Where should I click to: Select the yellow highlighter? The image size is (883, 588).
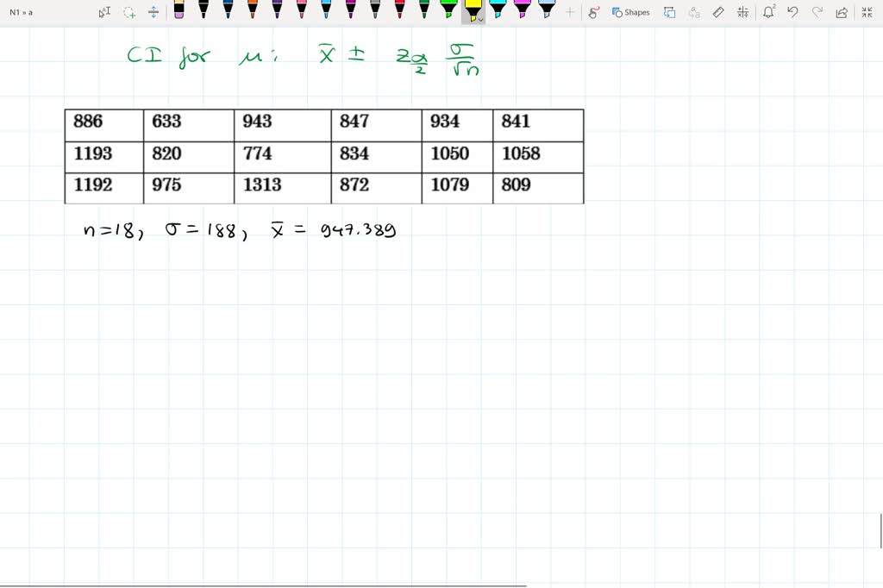point(472,9)
